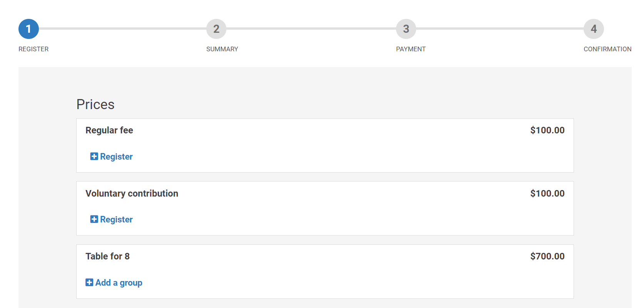Click the Regular fee $100.00 price
This screenshot has width=644, height=308.
click(x=547, y=130)
